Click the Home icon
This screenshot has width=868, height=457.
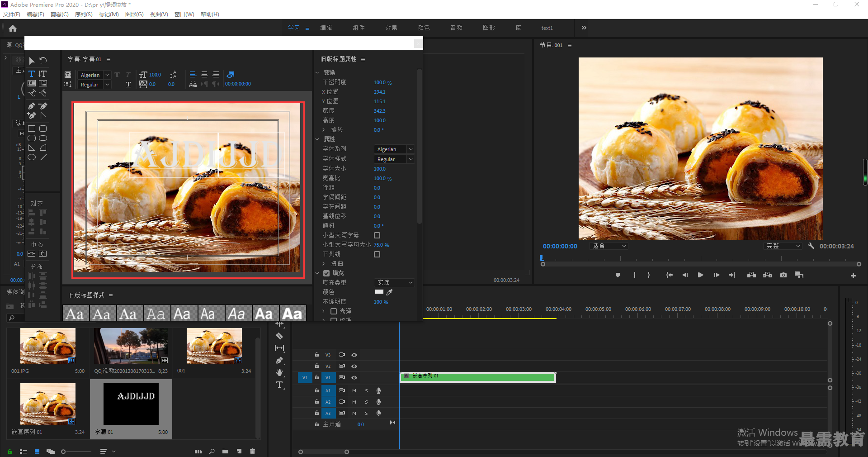[x=13, y=28]
